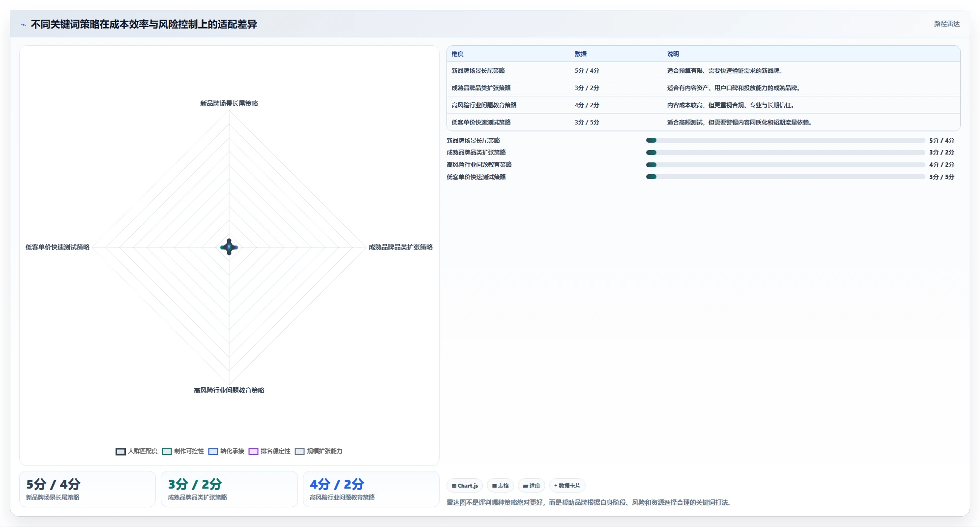Image resolution: width=980 pixels, height=527 pixels.
Task: Click description 适合预算有限、需要快速验证需求的新品牌
Action: (724, 71)
